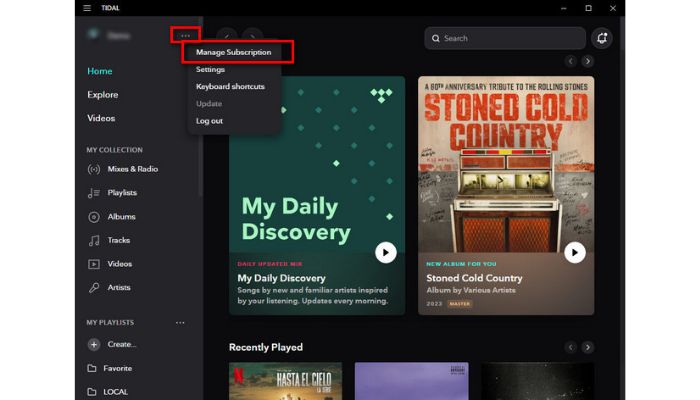The height and width of the screenshot is (400, 700).
Task: Open Mixes & Radio collection
Action: point(133,169)
